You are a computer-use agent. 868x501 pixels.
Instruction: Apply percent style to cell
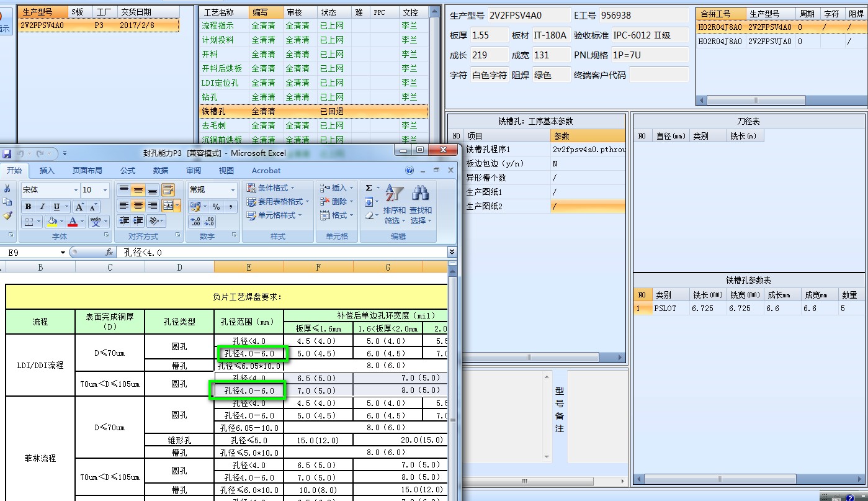click(x=216, y=207)
